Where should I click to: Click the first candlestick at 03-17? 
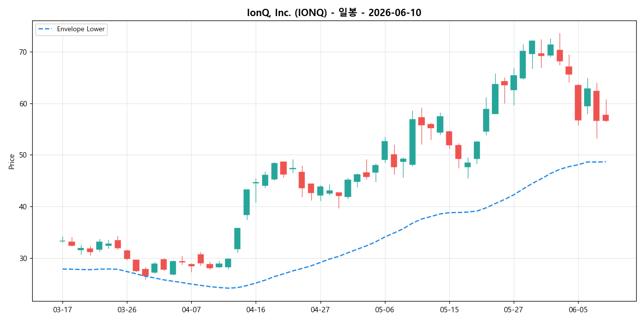pos(62,241)
